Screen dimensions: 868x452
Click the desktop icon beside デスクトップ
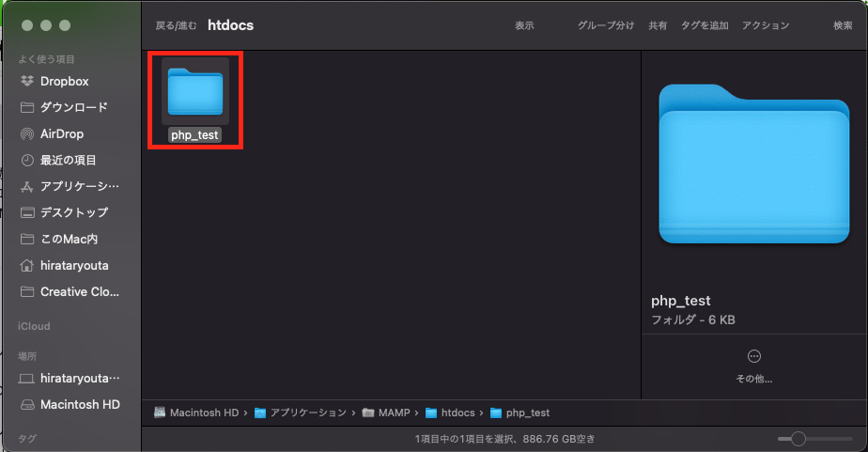click(26, 212)
